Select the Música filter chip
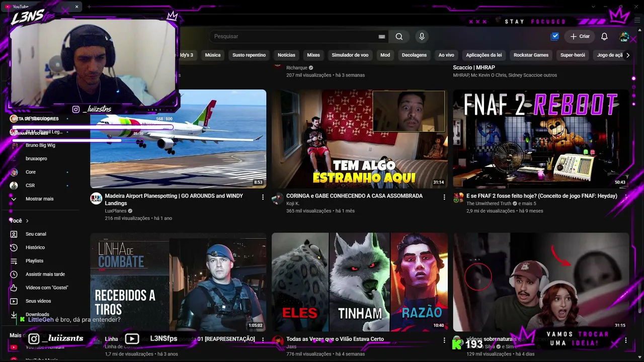 point(213,55)
